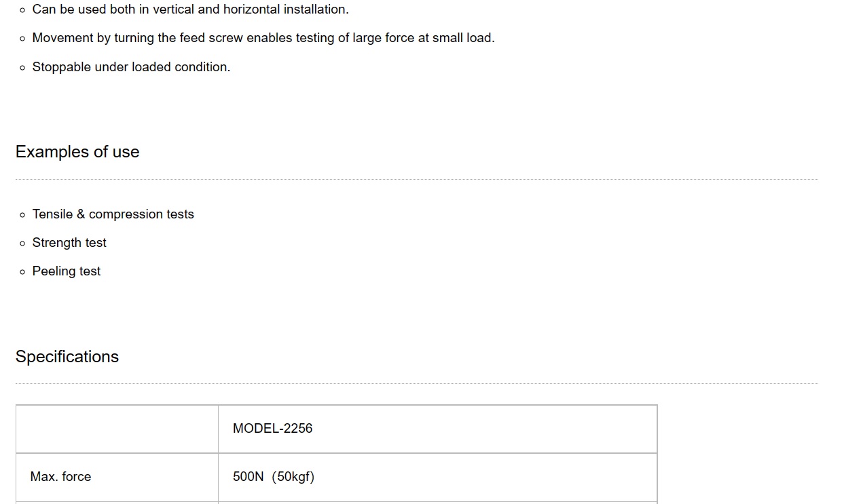Click the empty top-left table cell
Viewport: 844px width, 504px height.
(x=117, y=429)
